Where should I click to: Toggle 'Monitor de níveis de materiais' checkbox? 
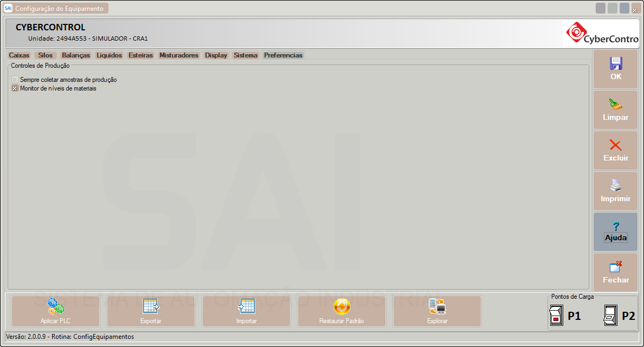(x=15, y=88)
